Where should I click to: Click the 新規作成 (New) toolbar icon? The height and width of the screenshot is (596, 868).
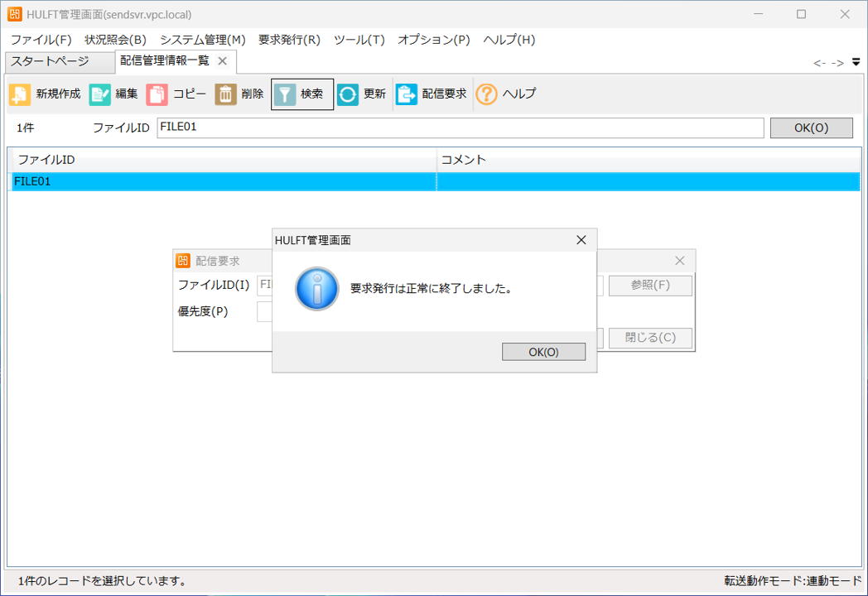pyautogui.click(x=20, y=94)
